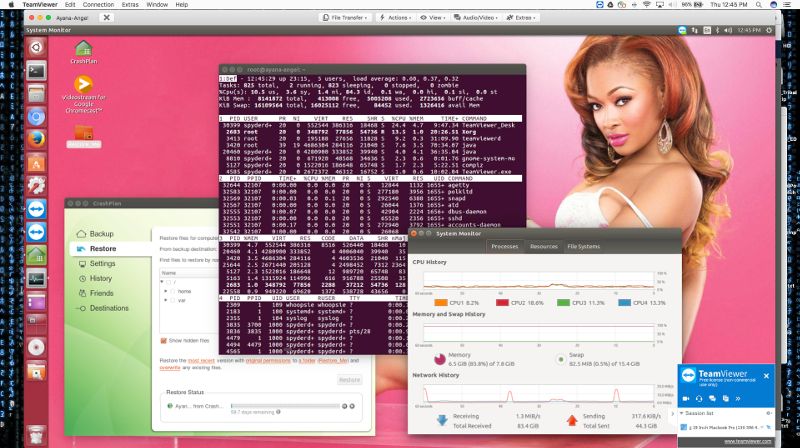This screenshot has height=448, width=800.
Task: Expand TeamViewer panel double-arrow icon
Action: pos(738,399)
